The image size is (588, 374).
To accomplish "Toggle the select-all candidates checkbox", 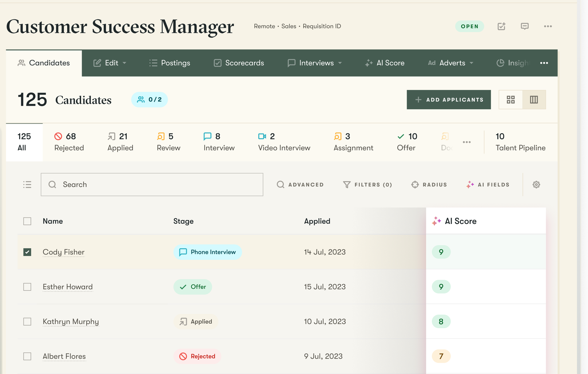I will click(x=27, y=221).
